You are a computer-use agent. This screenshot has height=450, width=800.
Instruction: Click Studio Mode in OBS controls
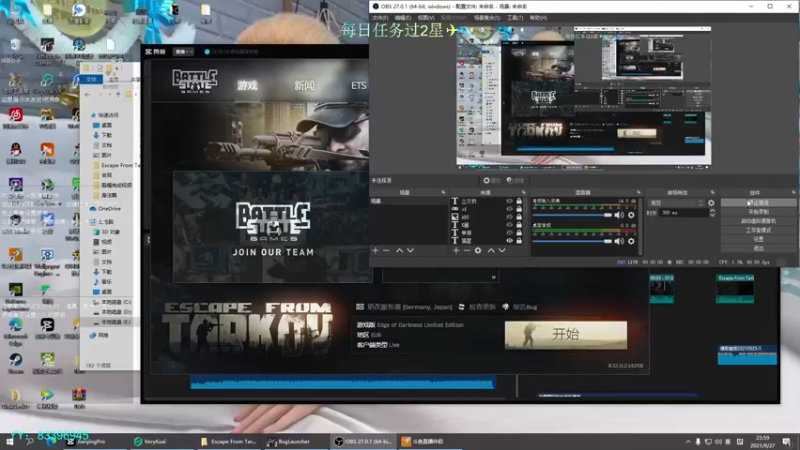pyautogui.click(x=758, y=230)
